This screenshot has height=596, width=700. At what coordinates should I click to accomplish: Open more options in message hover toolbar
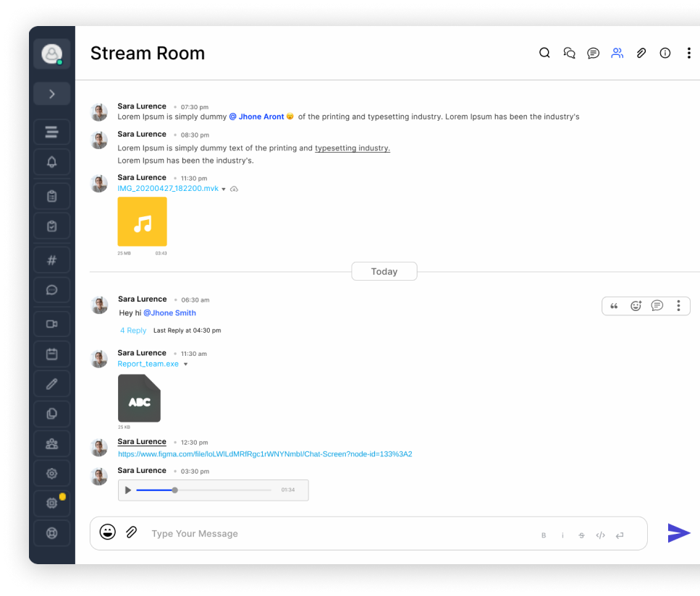pos(678,305)
